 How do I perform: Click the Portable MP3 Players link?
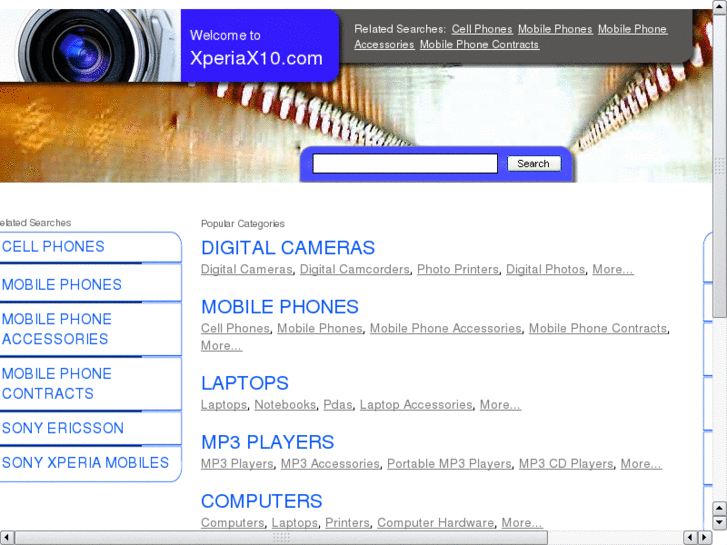pos(449,464)
